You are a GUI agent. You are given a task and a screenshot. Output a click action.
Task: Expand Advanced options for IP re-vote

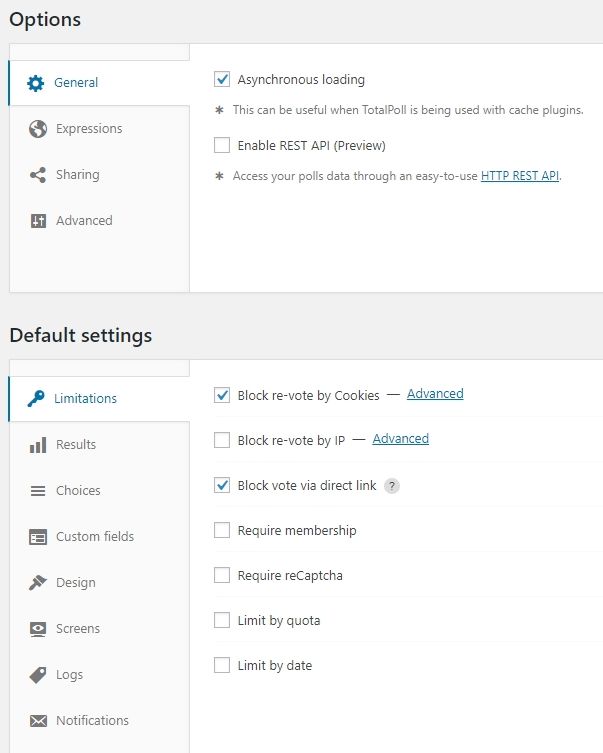coord(400,439)
